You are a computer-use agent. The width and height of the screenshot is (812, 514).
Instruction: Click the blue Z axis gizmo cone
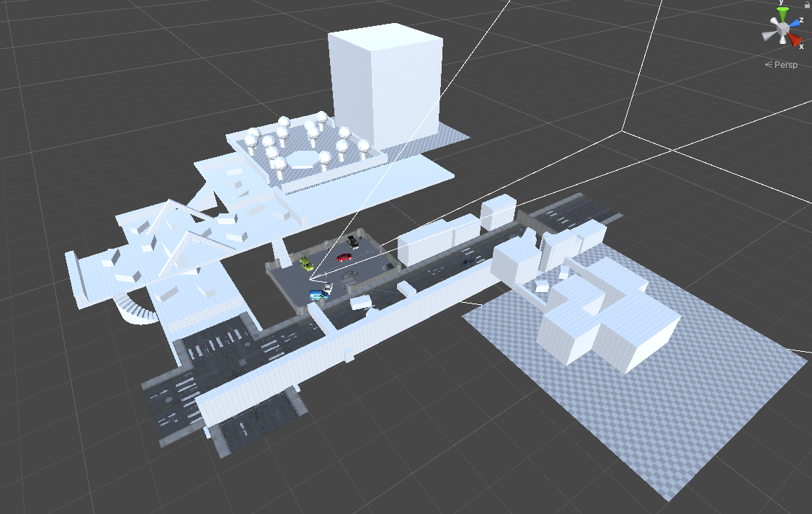point(795,24)
